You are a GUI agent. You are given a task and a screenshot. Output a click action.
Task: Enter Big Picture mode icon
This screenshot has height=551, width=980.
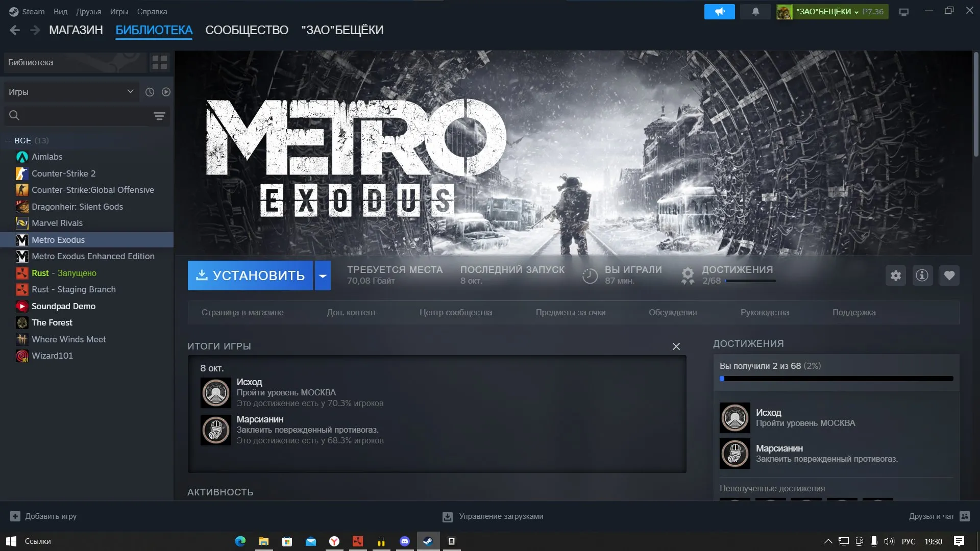904,12
